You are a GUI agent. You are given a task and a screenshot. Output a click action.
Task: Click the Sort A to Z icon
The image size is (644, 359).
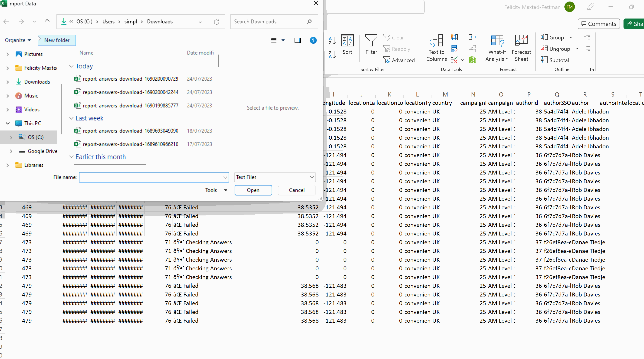point(332,41)
